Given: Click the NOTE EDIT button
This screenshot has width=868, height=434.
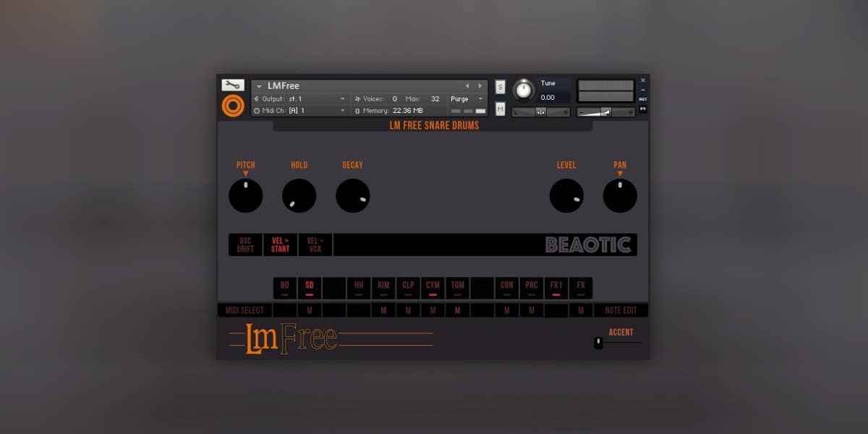Looking at the screenshot, I should click(x=621, y=310).
